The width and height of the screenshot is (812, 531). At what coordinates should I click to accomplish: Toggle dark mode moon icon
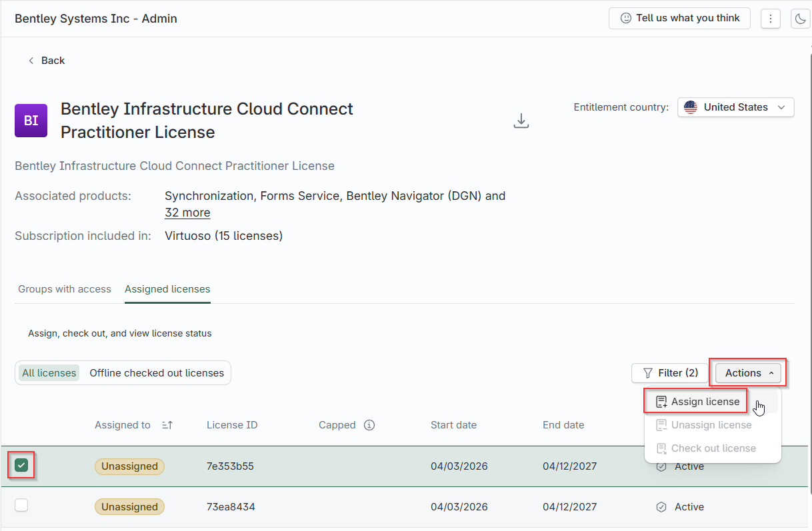(801, 19)
